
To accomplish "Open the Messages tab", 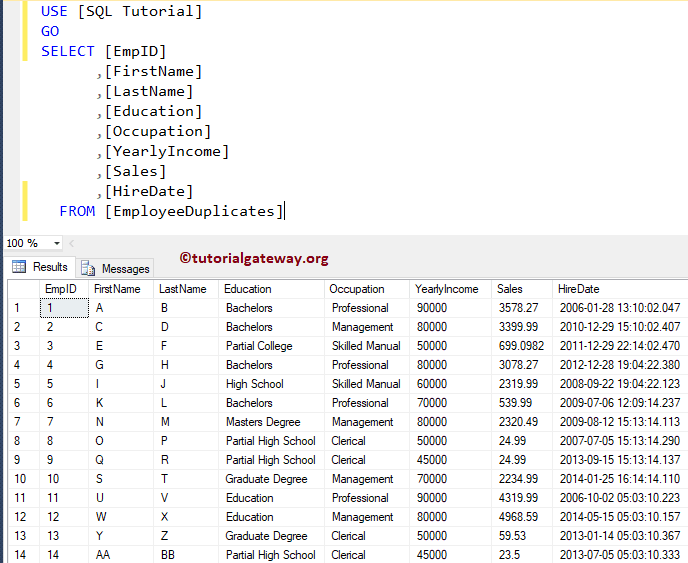I will coord(116,269).
